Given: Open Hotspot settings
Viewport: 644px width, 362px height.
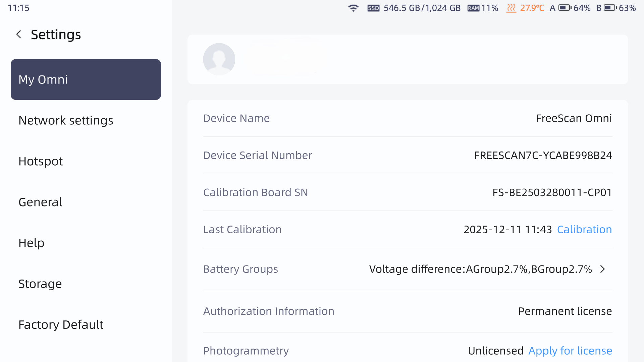Looking at the screenshot, I should (x=41, y=161).
